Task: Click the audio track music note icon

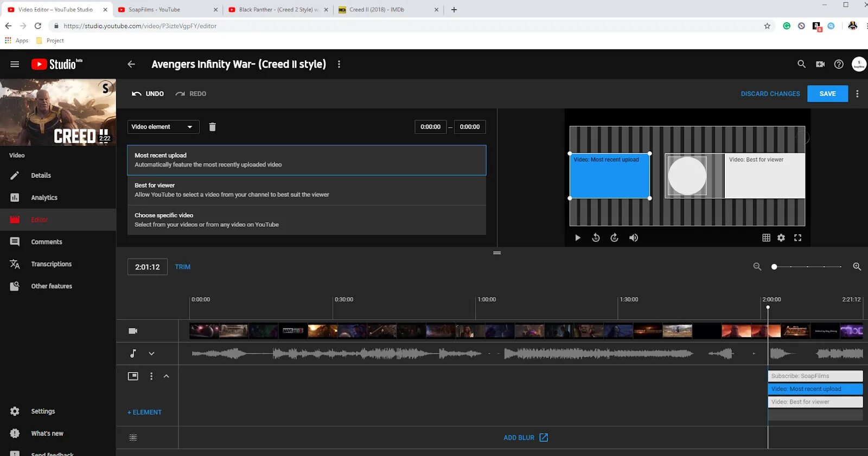Action: pyautogui.click(x=133, y=354)
